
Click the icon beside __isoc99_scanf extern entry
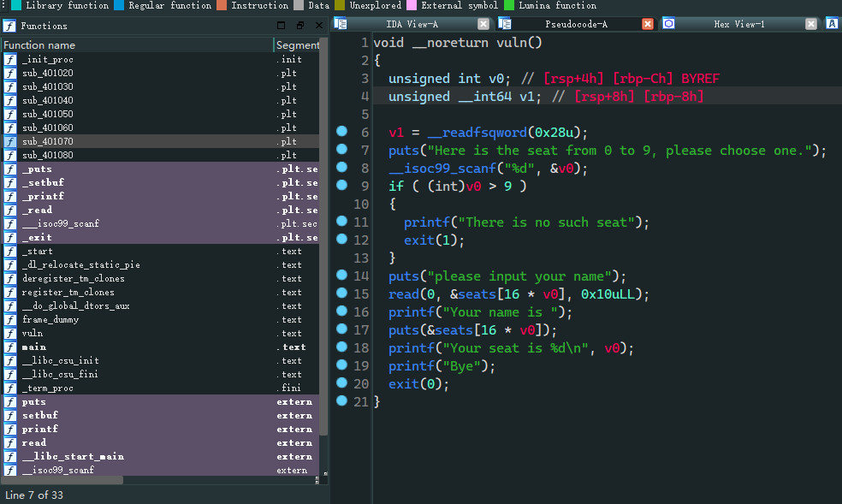[10, 471]
